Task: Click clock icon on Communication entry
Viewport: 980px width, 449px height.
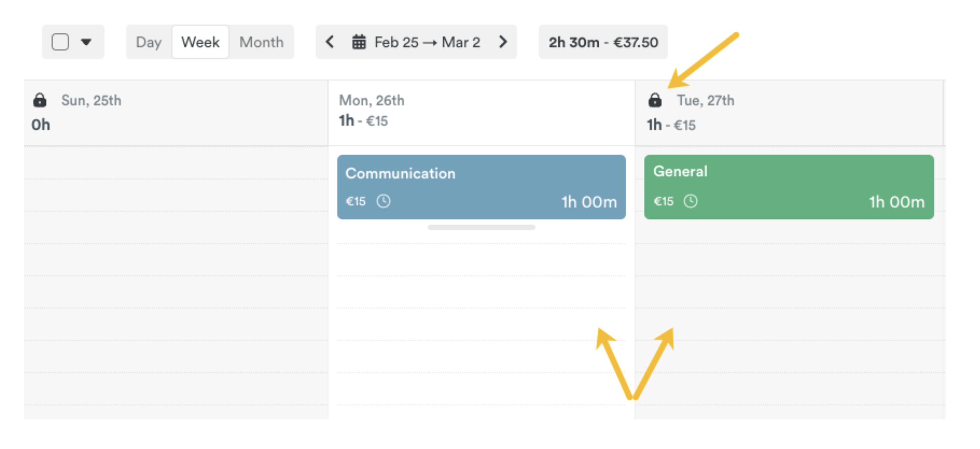Action: click(384, 201)
